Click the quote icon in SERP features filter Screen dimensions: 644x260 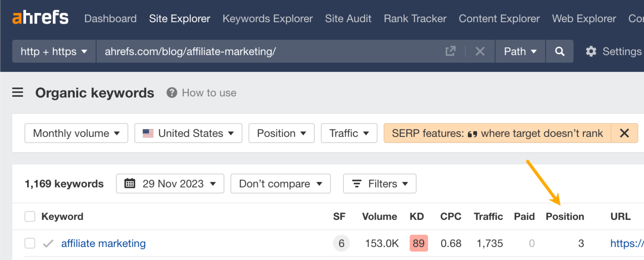coord(473,133)
